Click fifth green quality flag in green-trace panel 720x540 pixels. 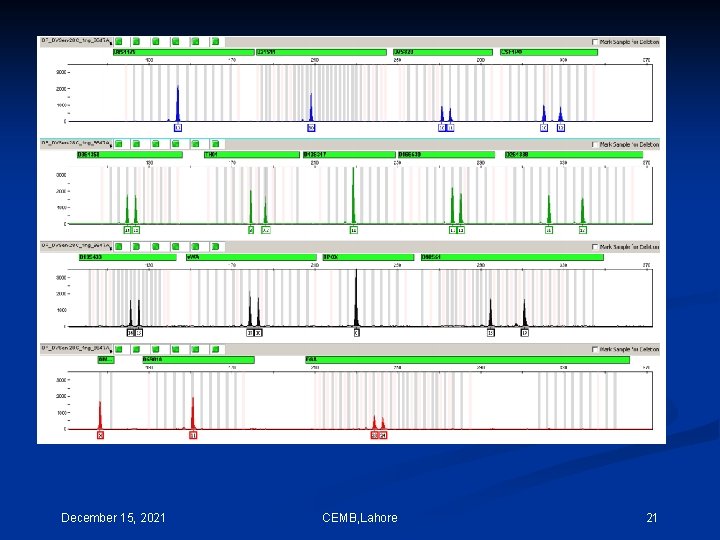click(x=196, y=144)
